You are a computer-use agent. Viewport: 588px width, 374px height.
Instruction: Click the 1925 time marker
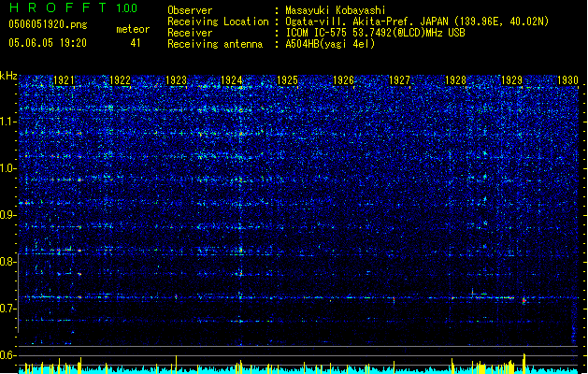click(288, 80)
